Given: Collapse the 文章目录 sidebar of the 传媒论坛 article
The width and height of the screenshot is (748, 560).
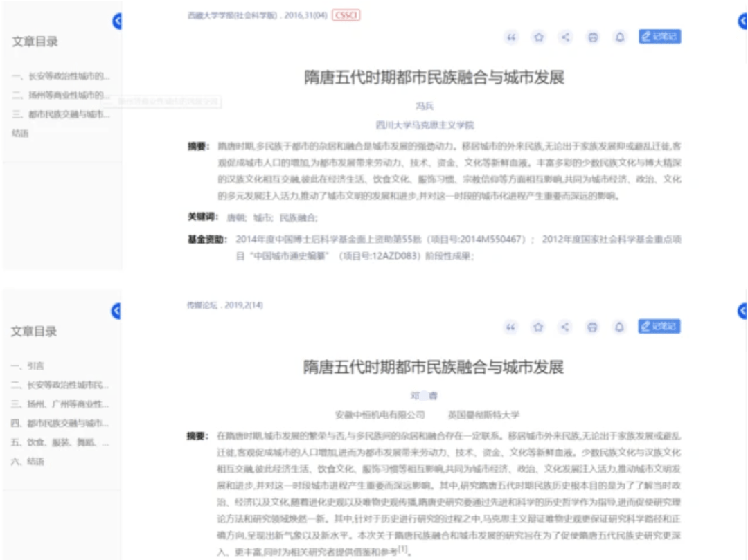Looking at the screenshot, I should 117,311.
